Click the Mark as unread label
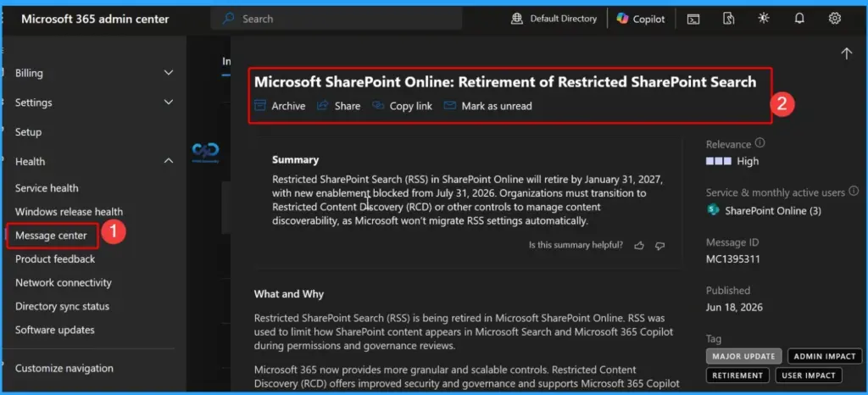 coord(497,106)
